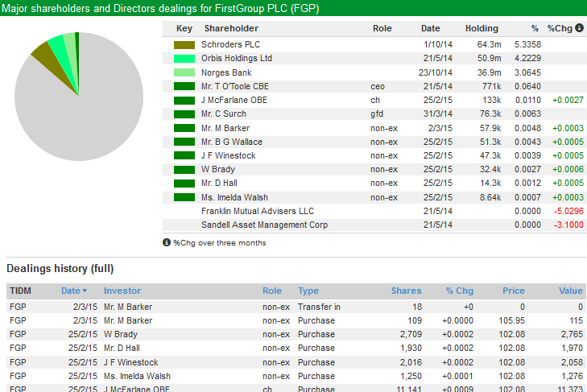Click Mr. D Hall in shareholders table
587x392 pixels.
click(219, 183)
